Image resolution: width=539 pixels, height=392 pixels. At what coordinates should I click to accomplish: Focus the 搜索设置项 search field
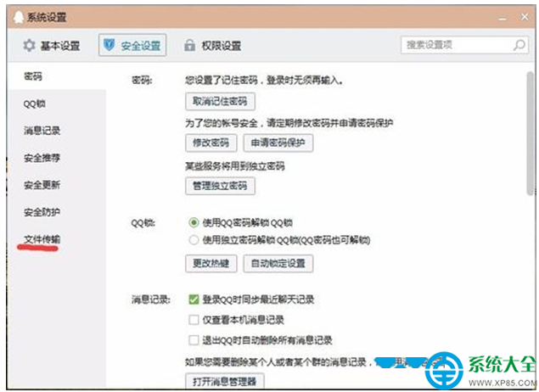(x=464, y=45)
